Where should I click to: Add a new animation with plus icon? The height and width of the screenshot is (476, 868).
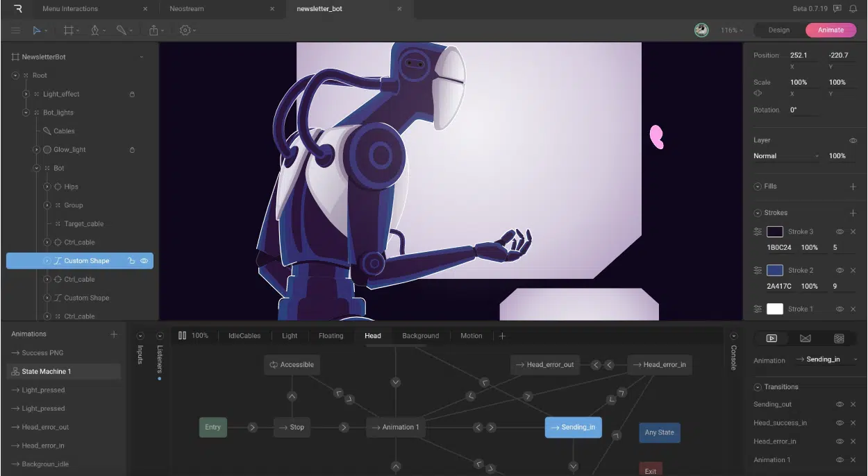pyautogui.click(x=114, y=334)
